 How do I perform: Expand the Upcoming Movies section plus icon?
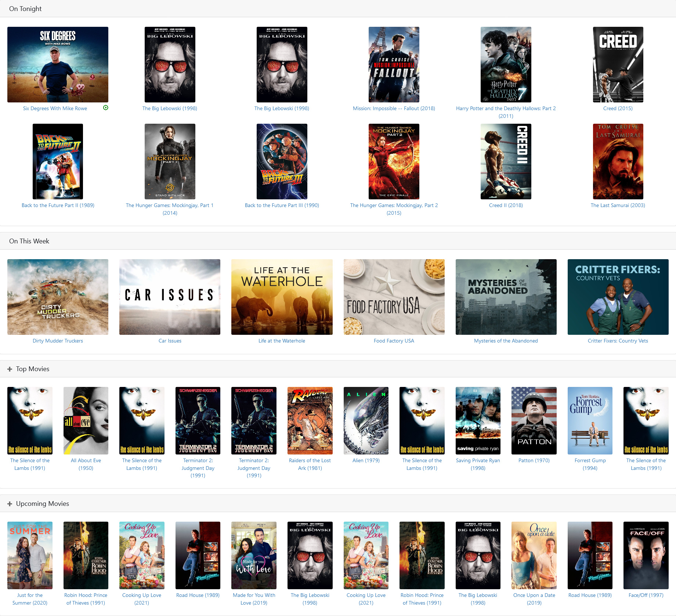point(10,504)
